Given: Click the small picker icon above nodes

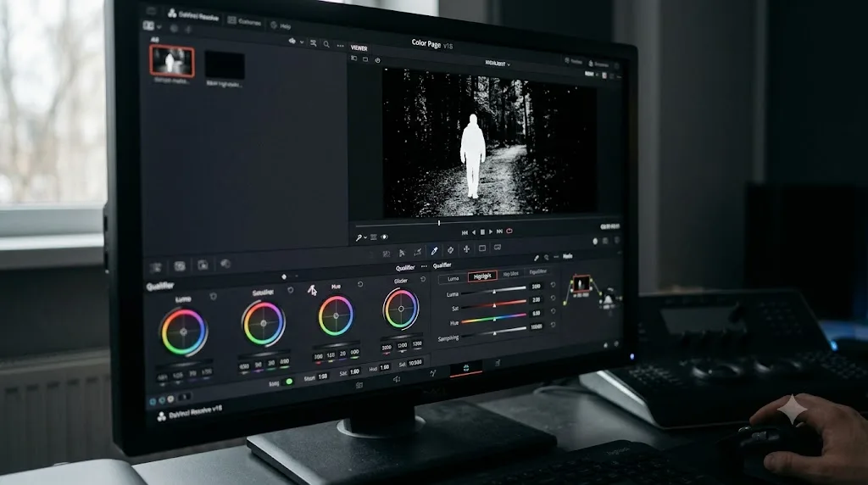Looking at the screenshot, I should [x=536, y=258].
